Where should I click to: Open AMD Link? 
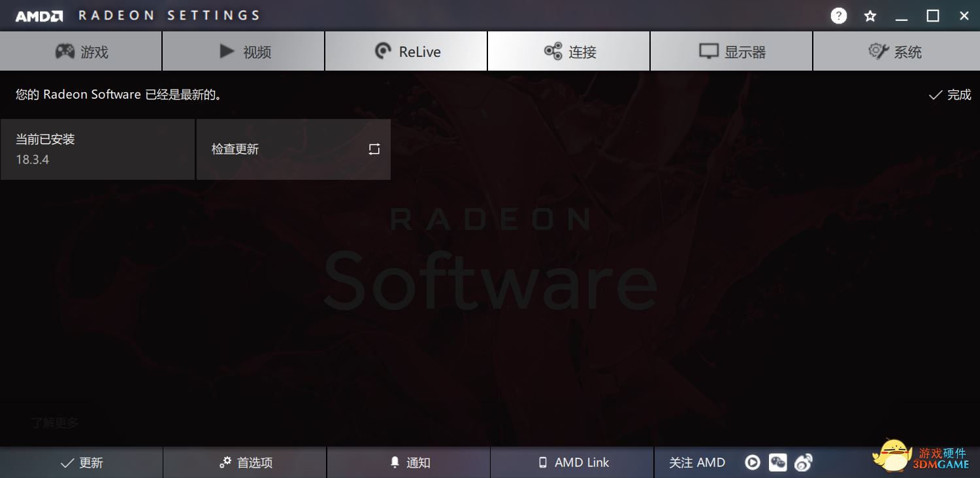point(572,462)
